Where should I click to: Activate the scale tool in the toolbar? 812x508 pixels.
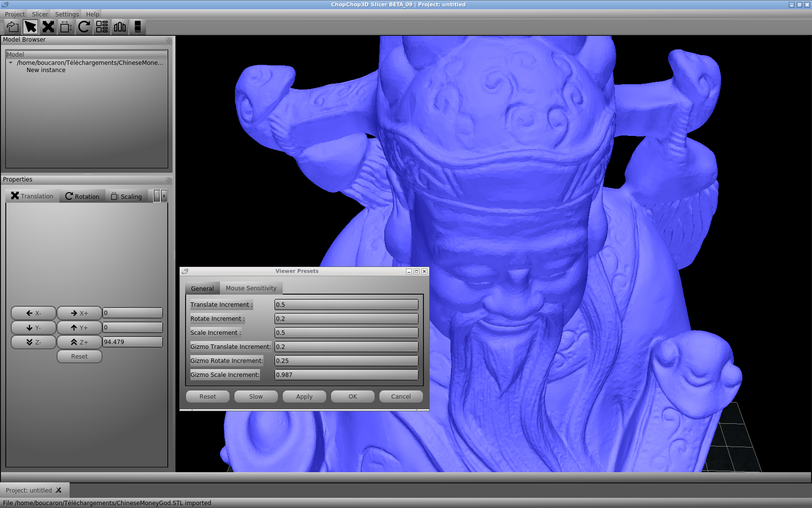(66, 27)
